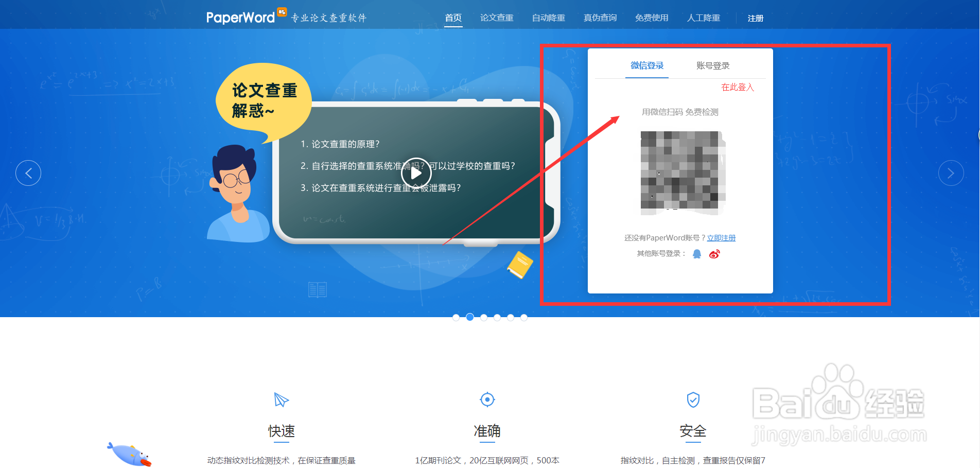Open the 论文查重 menu item
The width and height of the screenshot is (980, 468).
[x=496, y=17]
